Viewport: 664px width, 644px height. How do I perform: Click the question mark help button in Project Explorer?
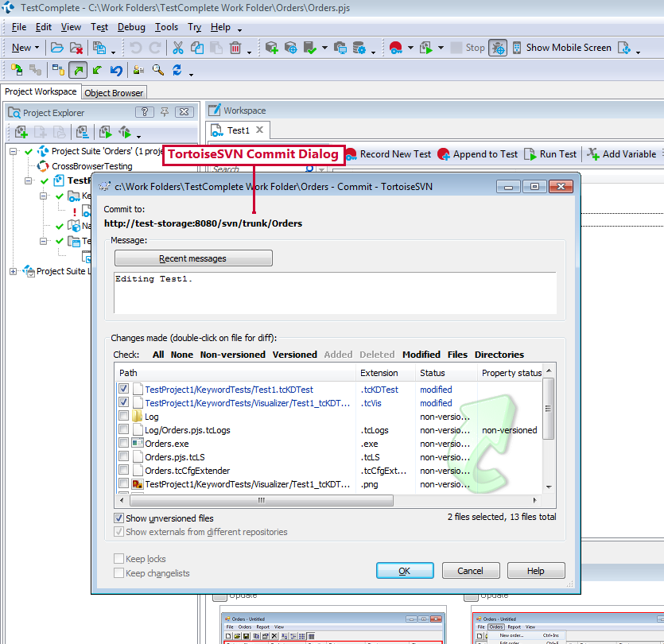point(145,112)
